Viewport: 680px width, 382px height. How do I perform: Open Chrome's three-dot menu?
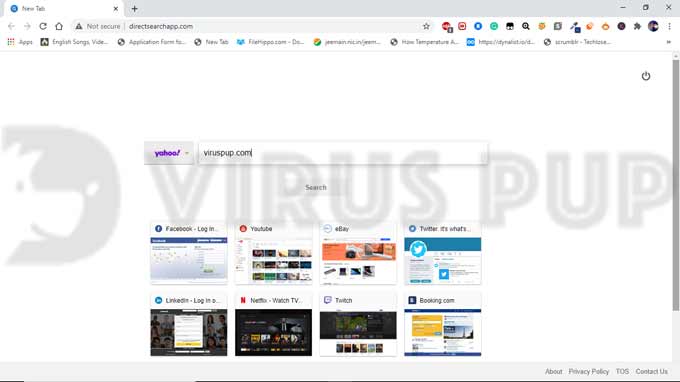669,26
